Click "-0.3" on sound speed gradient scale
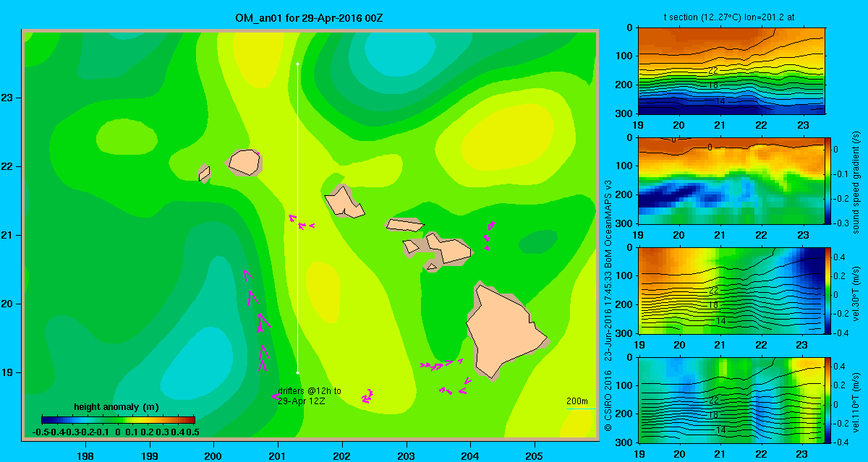The image size is (868, 462). point(843,223)
